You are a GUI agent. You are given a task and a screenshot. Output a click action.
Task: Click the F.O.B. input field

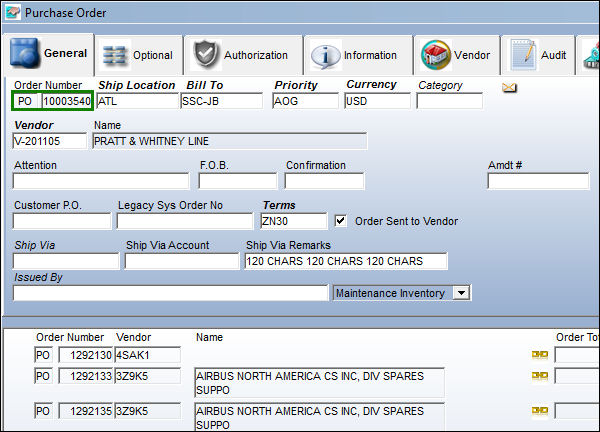238,181
